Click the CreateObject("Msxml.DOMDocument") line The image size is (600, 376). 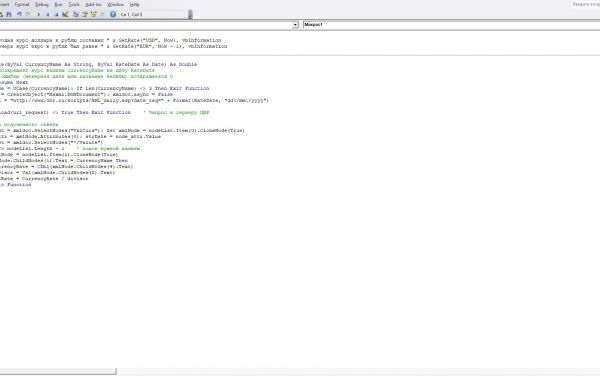pyautogui.click(x=86, y=94)
